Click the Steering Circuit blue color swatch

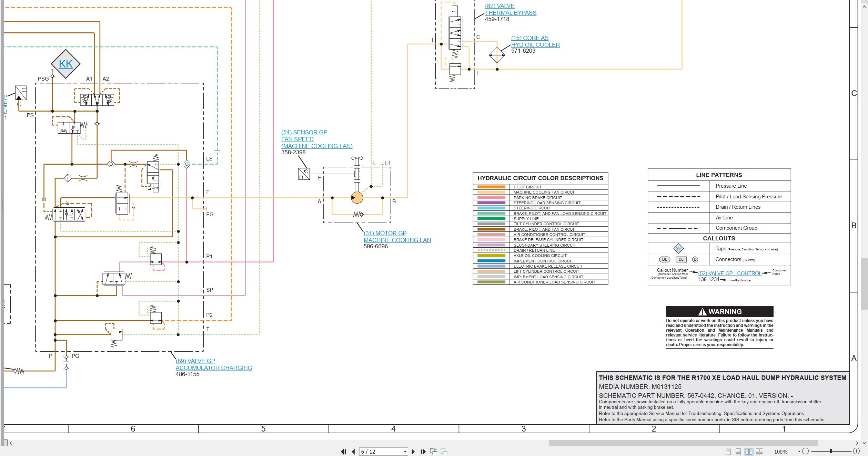[x=491, y=208]
